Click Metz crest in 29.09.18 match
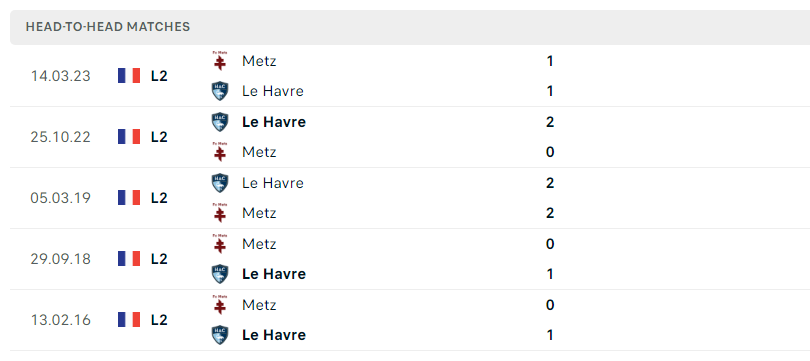 pos(220,244)
